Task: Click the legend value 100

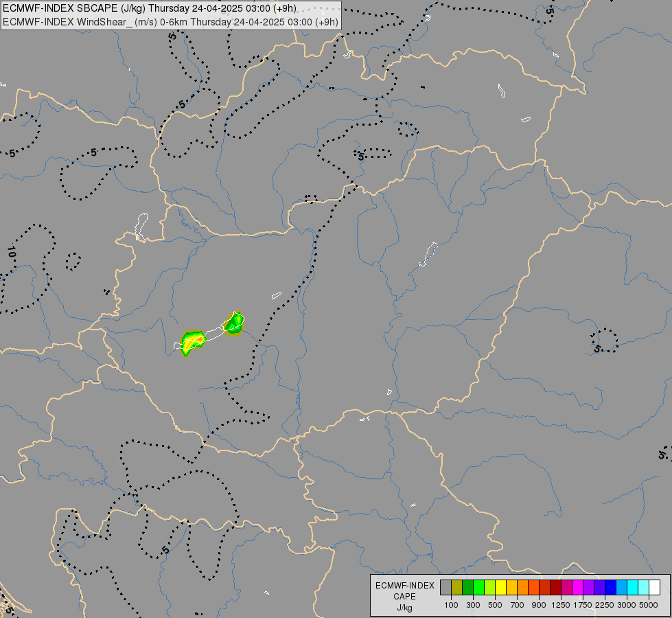Action: (451, 605)
